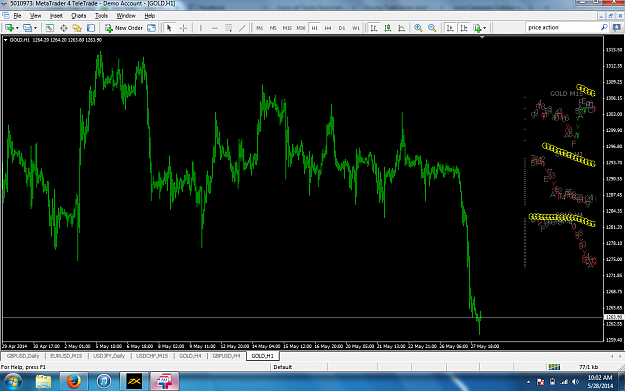This screenshot has width=625, height=391.
Task: Toggle the H1 timeframe button
Action: point(314,28)
